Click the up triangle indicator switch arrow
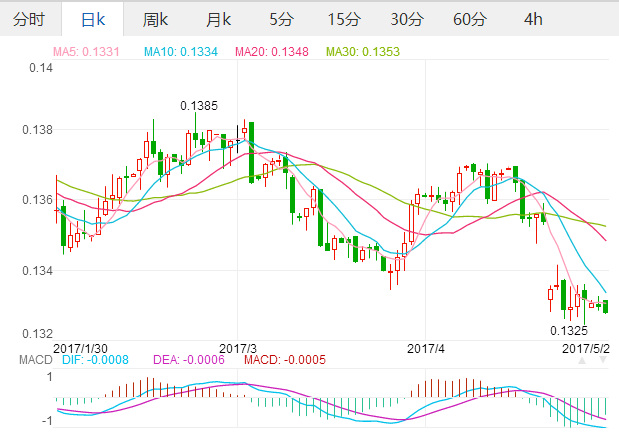This screenshot has height=433, width=619. click(x=582, y=360)
